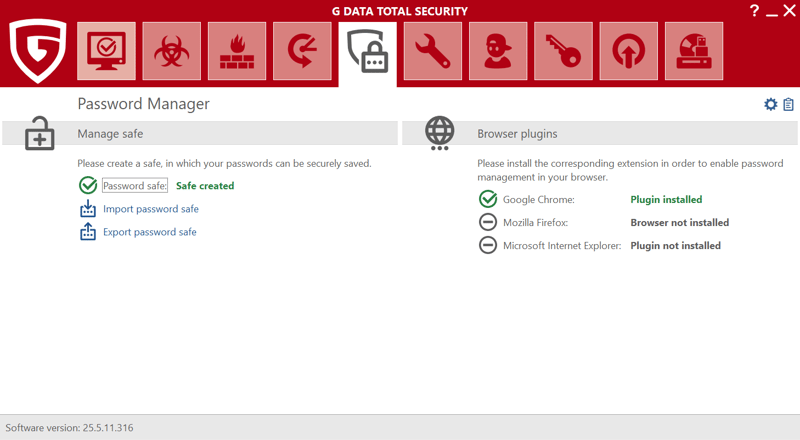The width and height of the screenshot is (800, 440).
Task: Click the Import password safe icon
Action: coord(88,208)
